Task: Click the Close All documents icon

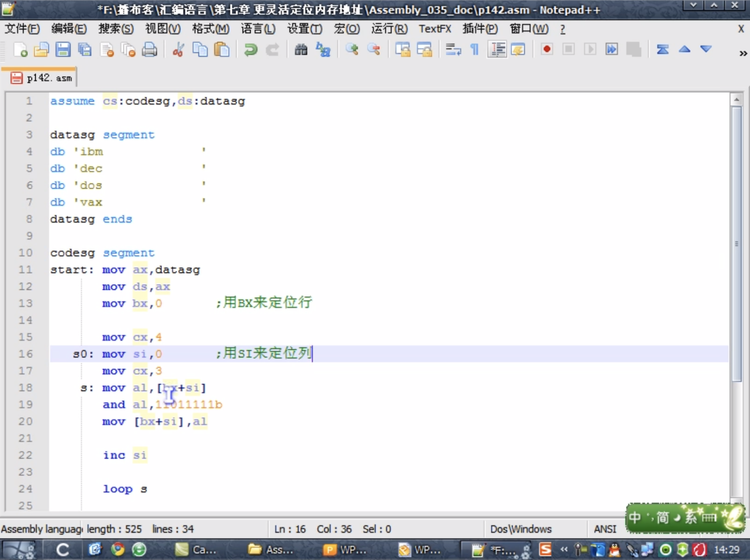Action: pos(128,50)
